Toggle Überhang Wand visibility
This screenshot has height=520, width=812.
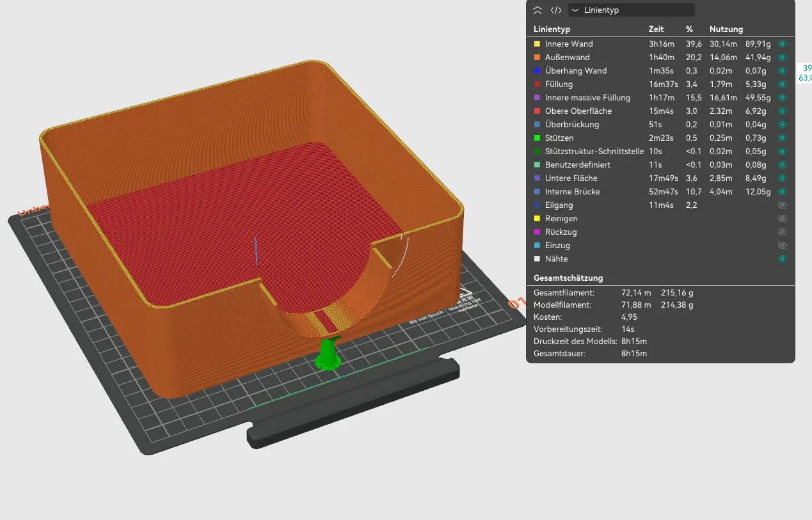pyautogui.click(x=782, y=71)
